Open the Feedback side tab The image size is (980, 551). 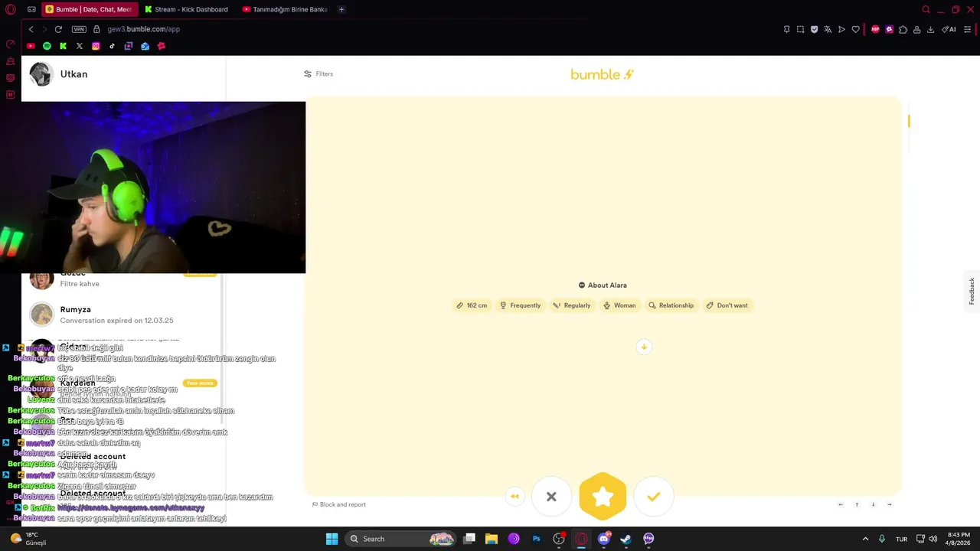972,291
